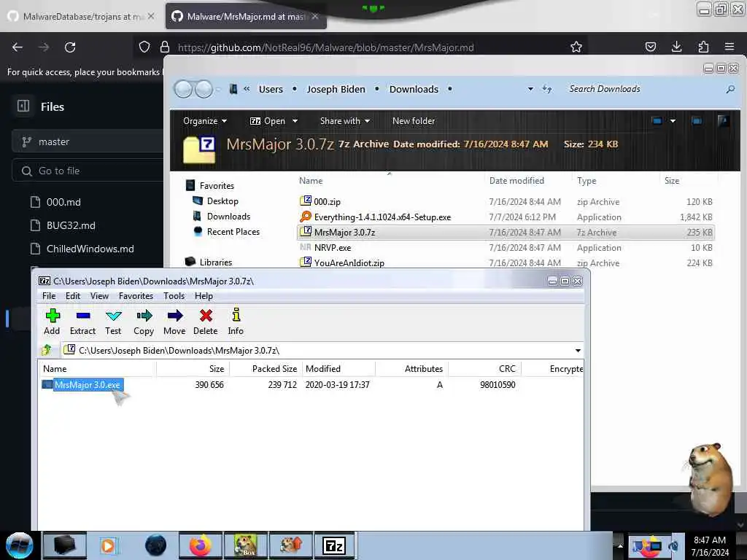Click the Joseph Biden breadcrumb
This screenshot has height=560, width=747.
336,89
